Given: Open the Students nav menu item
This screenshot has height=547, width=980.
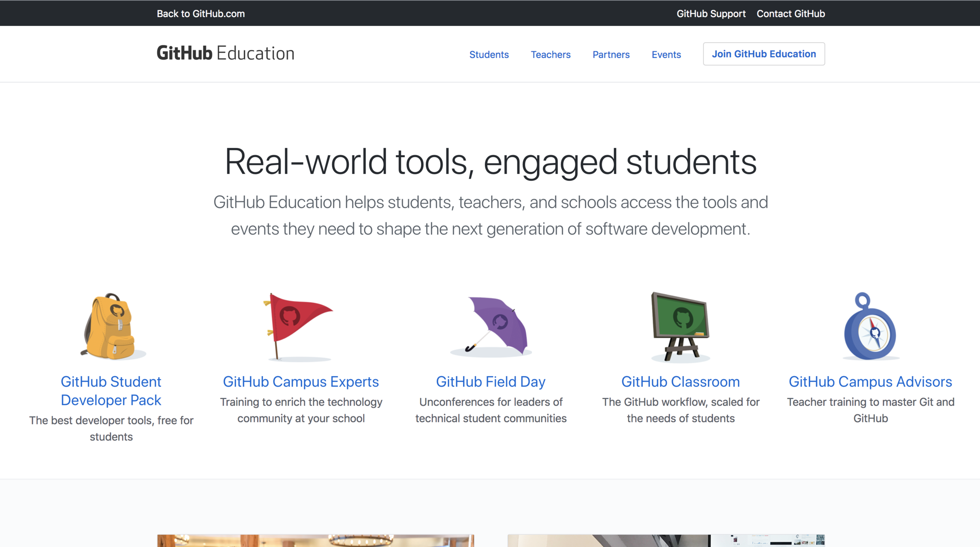Looking at the screenshot, I should (489, 54).
